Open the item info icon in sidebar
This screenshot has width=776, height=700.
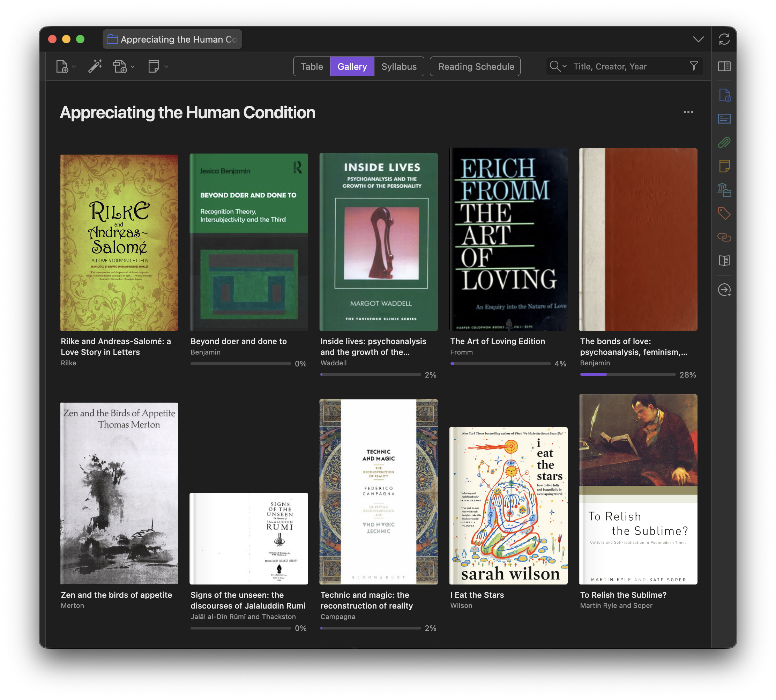click(724, 95)
